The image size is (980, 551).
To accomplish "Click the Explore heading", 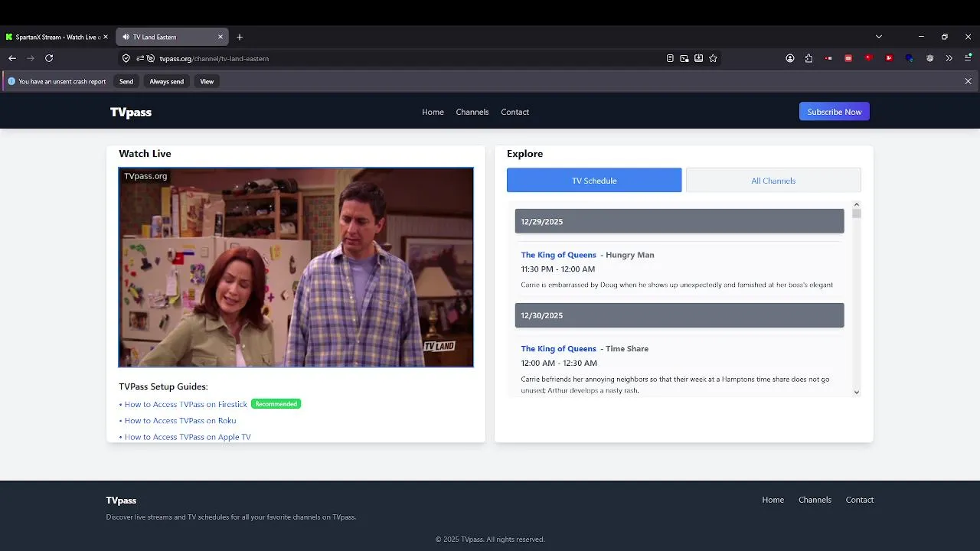I will point(524,154).
